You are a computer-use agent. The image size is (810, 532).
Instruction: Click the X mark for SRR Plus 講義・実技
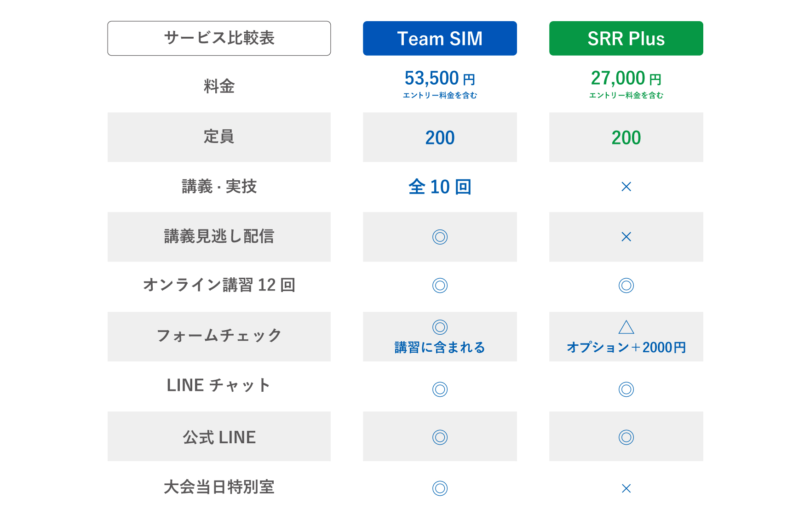(x=626, y=187)
